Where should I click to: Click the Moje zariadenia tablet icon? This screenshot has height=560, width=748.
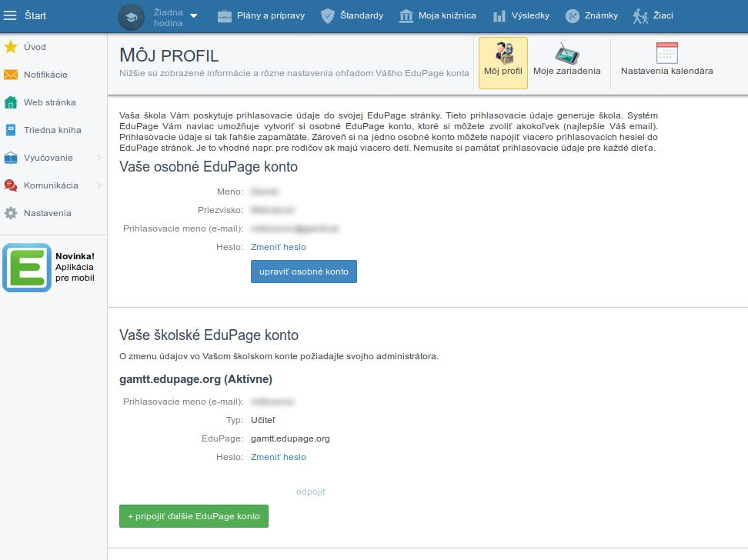[566, 53]
